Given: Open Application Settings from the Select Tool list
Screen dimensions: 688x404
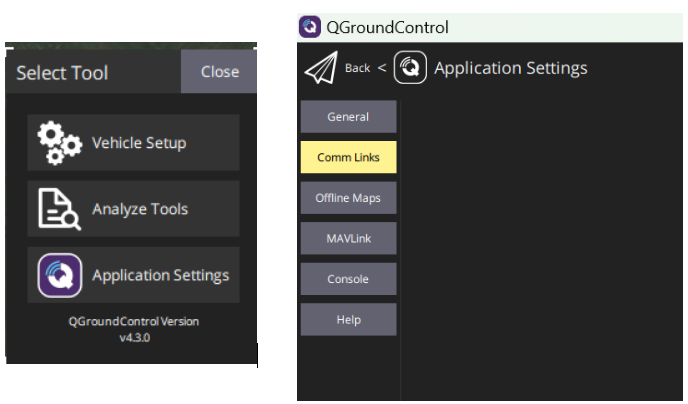Looking at the screenshot, I should (x=160, y=275).
